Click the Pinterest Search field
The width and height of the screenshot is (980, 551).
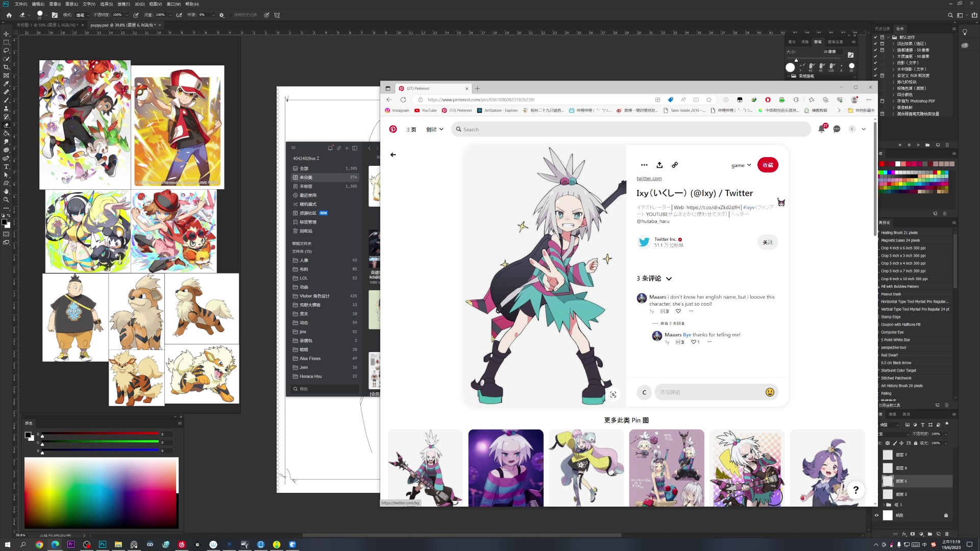(x=631, y=130)
